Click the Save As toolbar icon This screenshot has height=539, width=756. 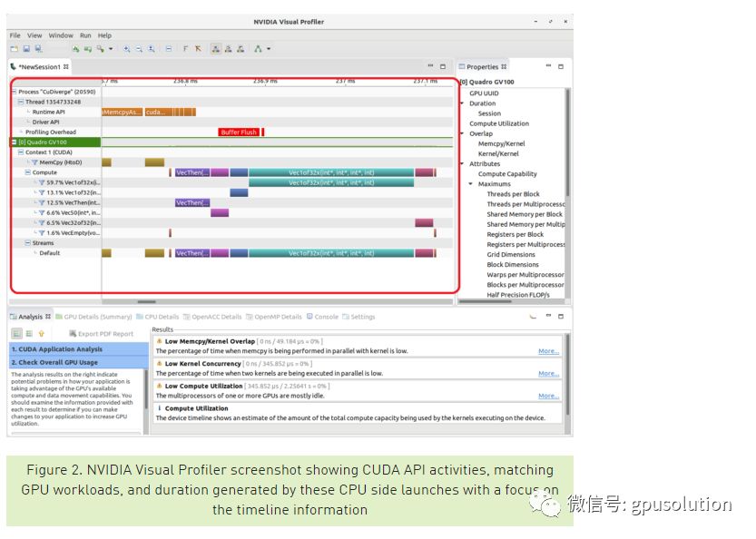(x=38, y=49)
